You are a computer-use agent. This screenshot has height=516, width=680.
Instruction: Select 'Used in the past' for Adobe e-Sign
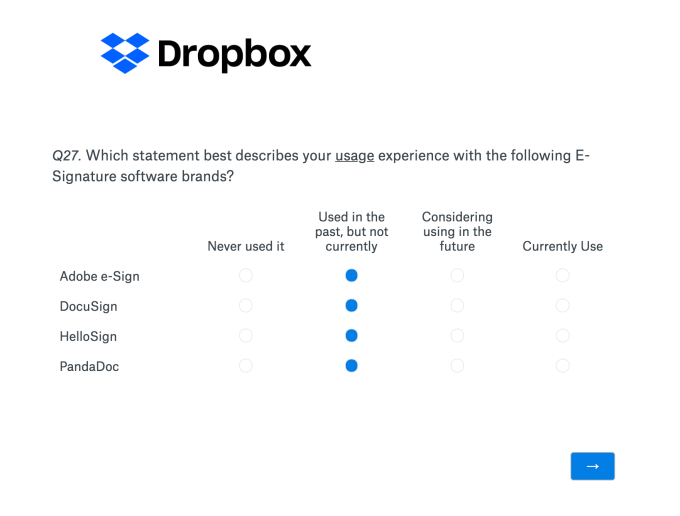351,275
